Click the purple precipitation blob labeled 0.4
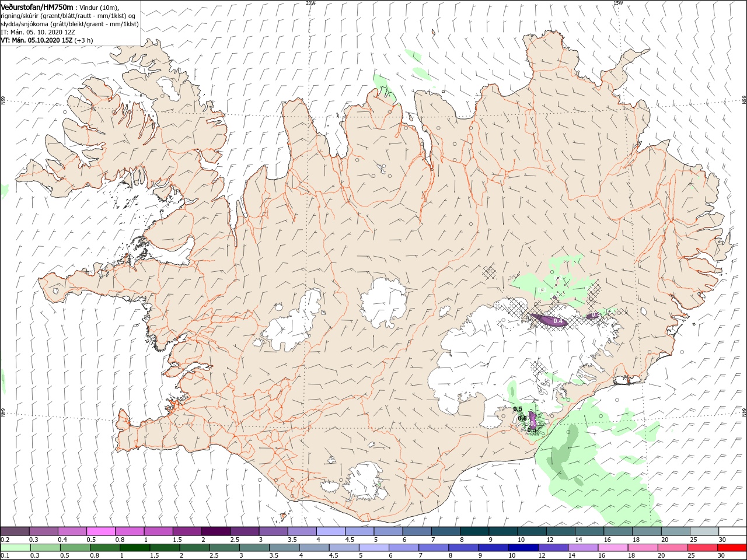Image resolution: width=747 pixels, height=560 pixels. [550, 320]
